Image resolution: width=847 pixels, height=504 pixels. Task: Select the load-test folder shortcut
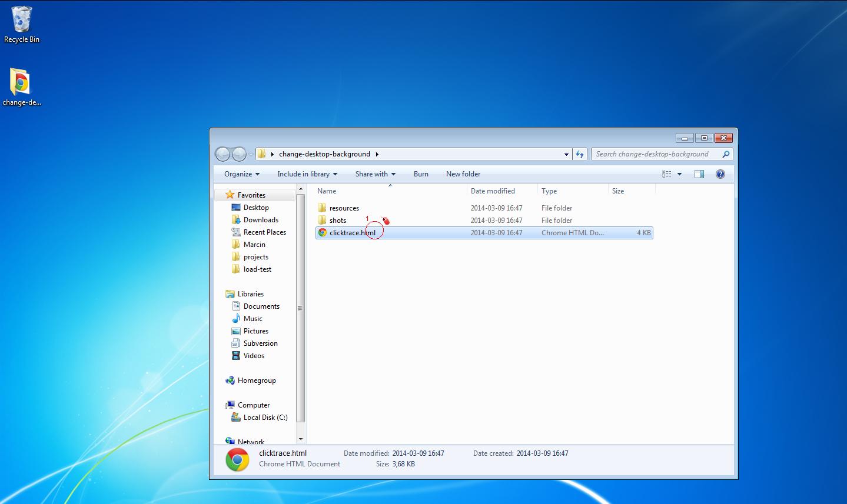click(x=258, y=269)
